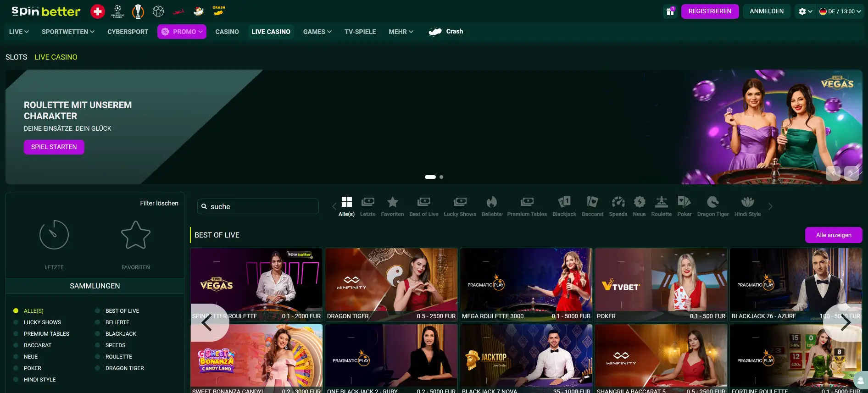Open Crash link in the navigation bar

point(445,32)
